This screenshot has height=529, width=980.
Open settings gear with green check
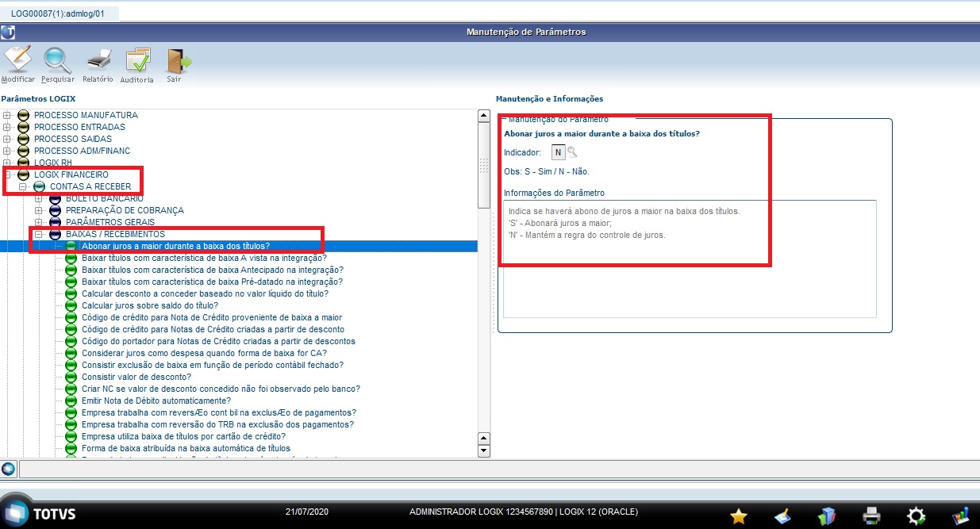(917, 516)
